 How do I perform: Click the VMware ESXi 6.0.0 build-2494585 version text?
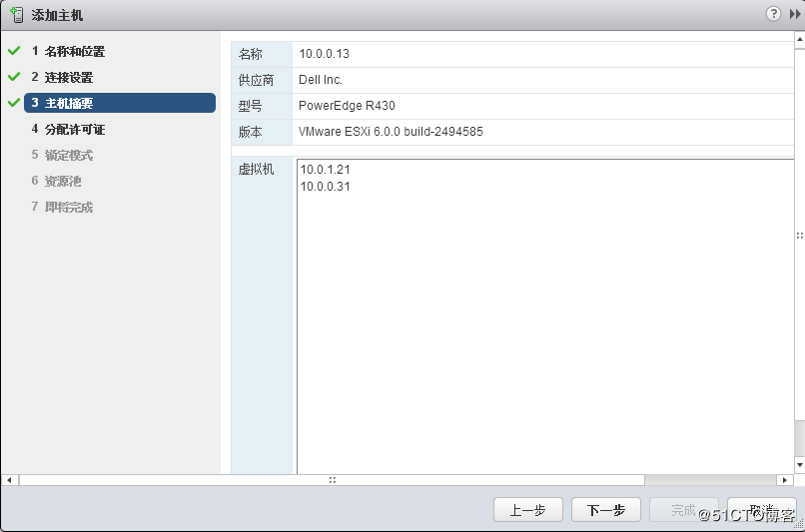point(391,132)
